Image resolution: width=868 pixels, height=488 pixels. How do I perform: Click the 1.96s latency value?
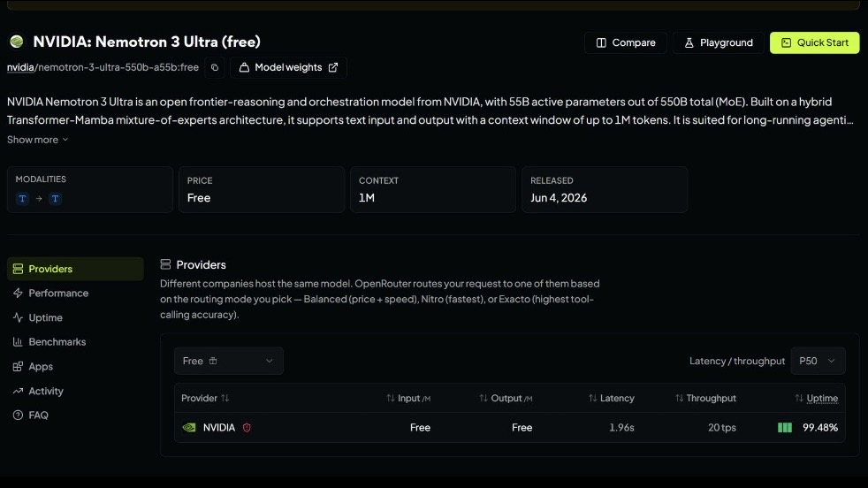click(621, 428)
